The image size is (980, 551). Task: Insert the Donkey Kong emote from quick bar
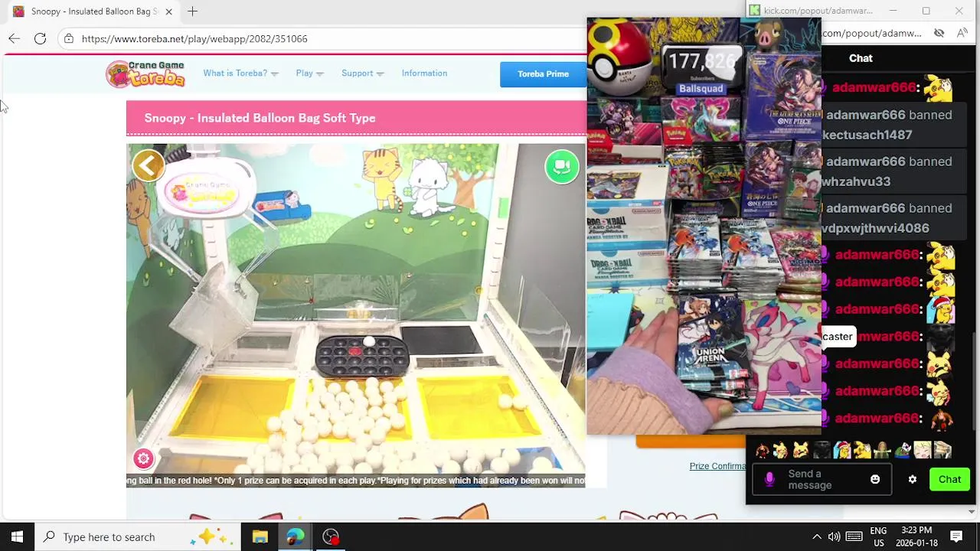pos(763,450)
